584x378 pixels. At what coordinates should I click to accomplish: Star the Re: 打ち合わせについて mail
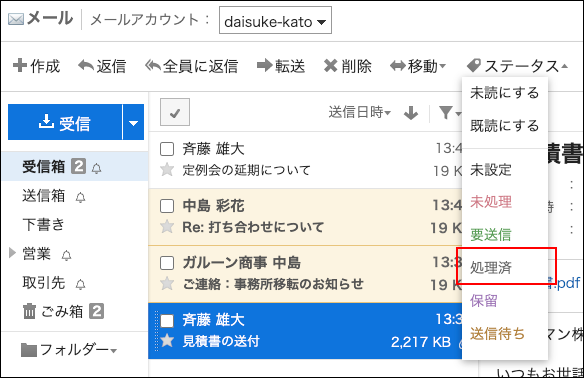click(167, 226)
